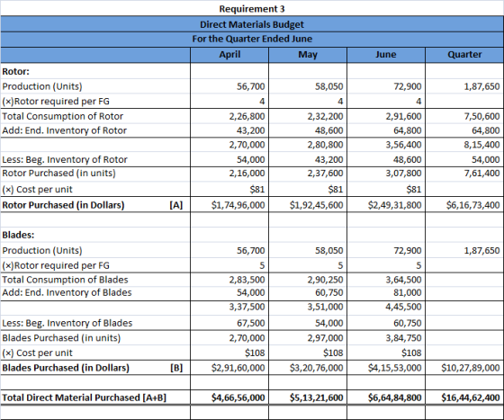This screenshot has width=504, height=420.
Task: Select the Quarter column header
Action: click(x=464, y=55)
